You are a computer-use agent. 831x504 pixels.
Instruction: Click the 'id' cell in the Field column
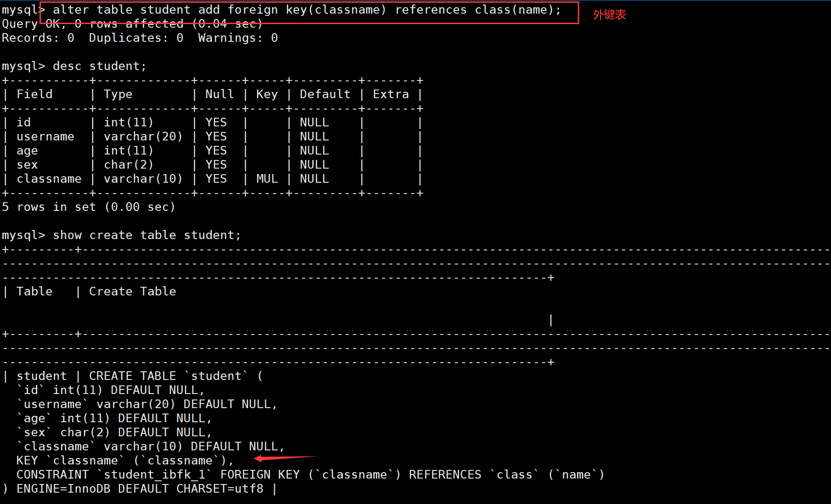pyautogui.click(x=24, y=123)
